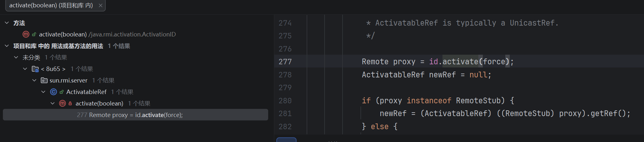Image resolution: width=644 pixels, height=142 pixels.
Task: Click the ActivatableRef class icon
Action: pyautogui.click(x=54, y=92)
